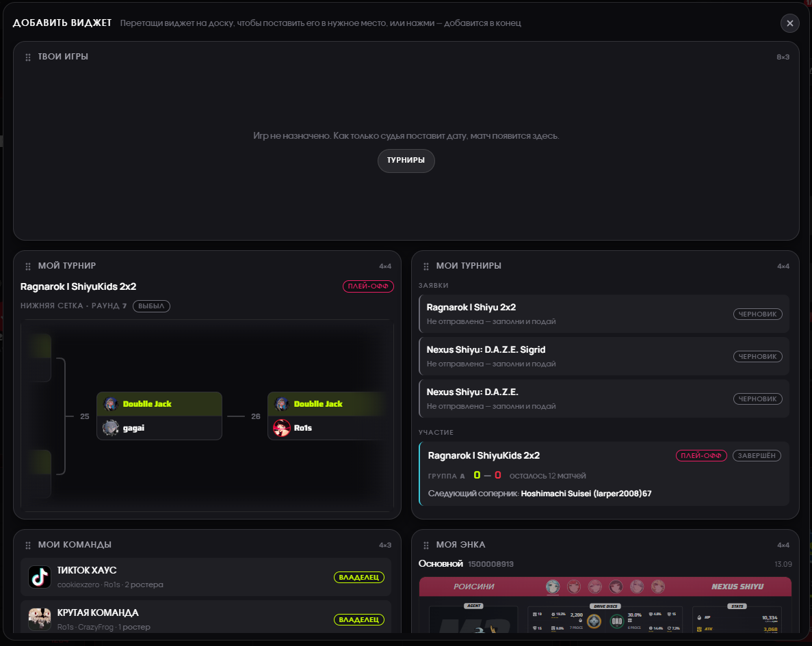
Task: Click opponent name Hoshimachi Suisei (larper2008)67
Action: click(586, 494)
